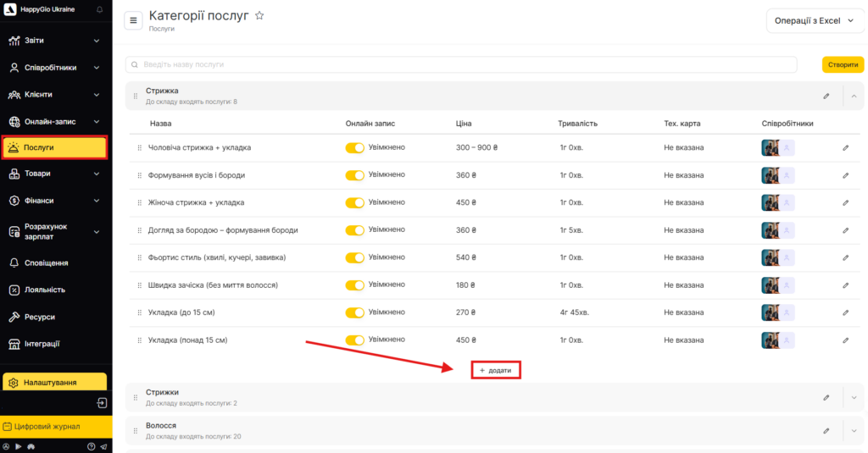Open Telegram via the paper plane icon
The width and height of the screenshot is (868, 453).
click(103, 446)
